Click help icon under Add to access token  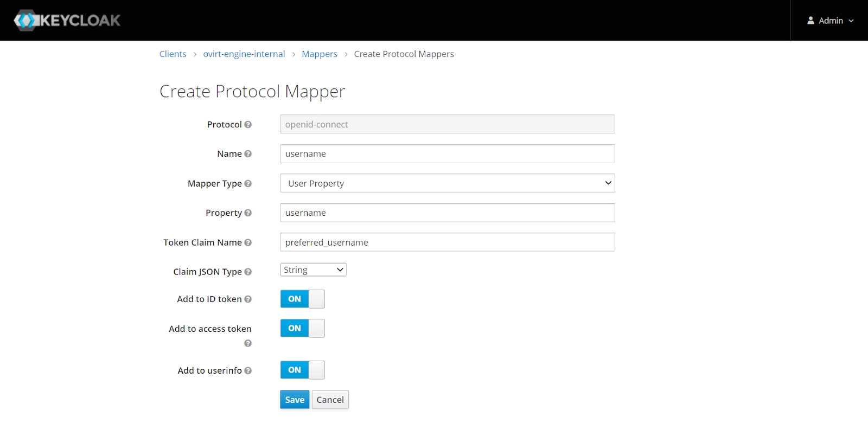[248, 343]
